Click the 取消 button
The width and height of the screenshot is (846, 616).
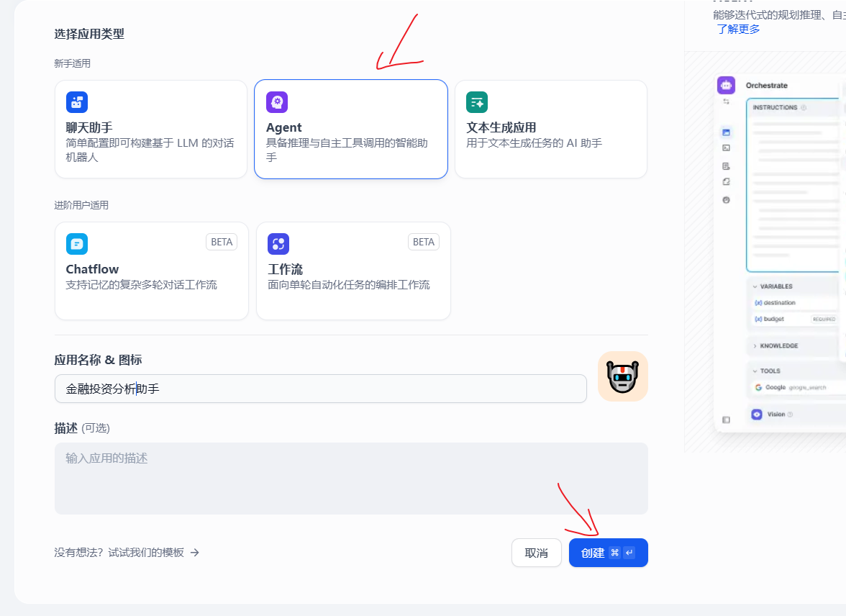coord(536,553)
